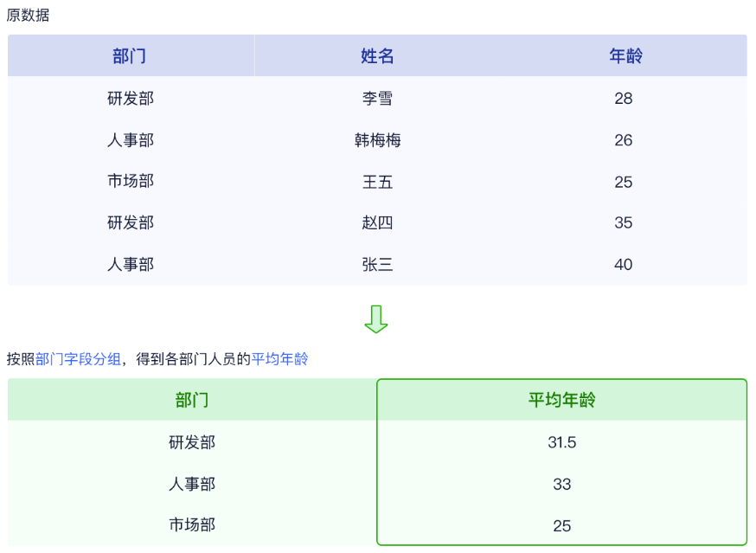
Task: Select the green 平均年龄 column header
Action: click(x=562, y=400)
